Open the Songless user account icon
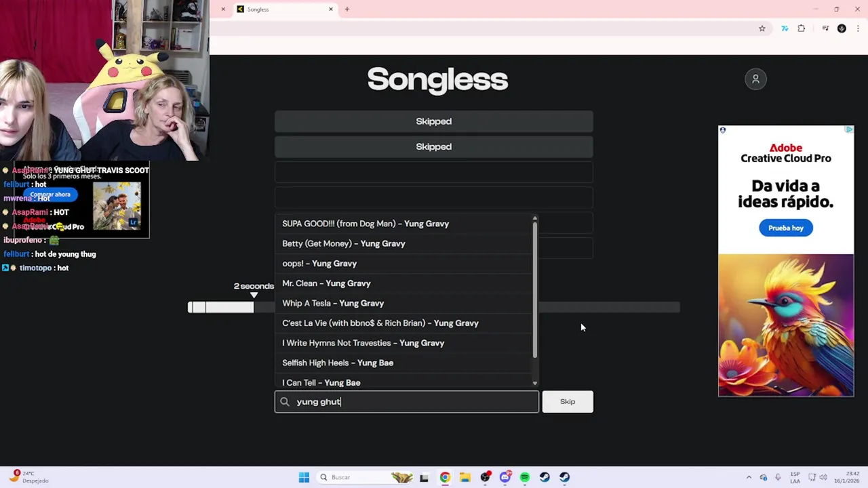The height and width of the screenshot is (488, 868). tap(755, 79)
